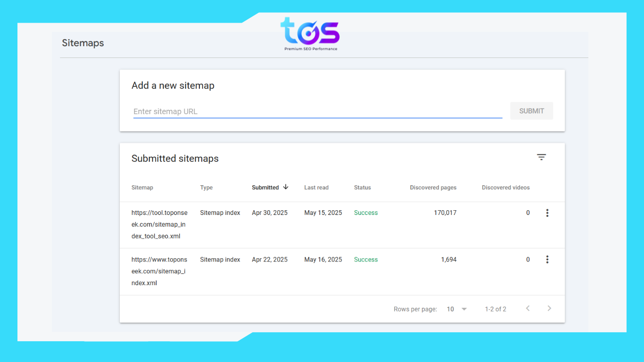Open the sitemap_index.xml link
644x362 pixels.
pos(159,271)
